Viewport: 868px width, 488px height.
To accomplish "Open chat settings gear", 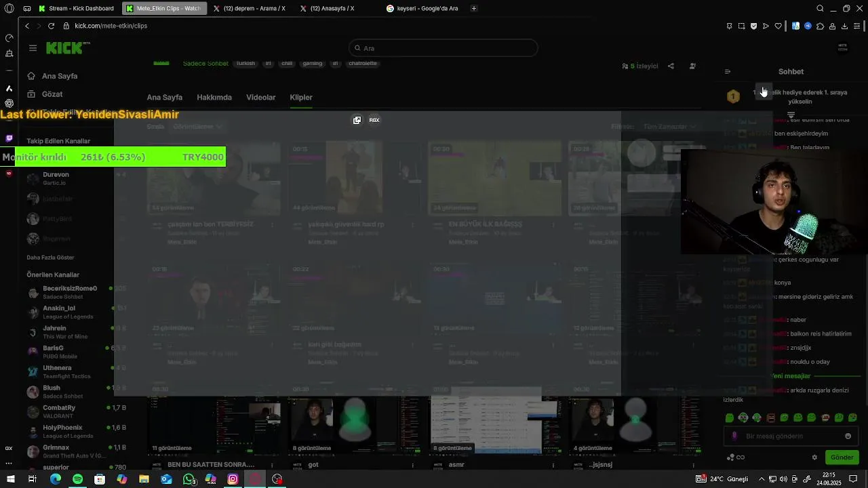I will click(x=814, y=457).
